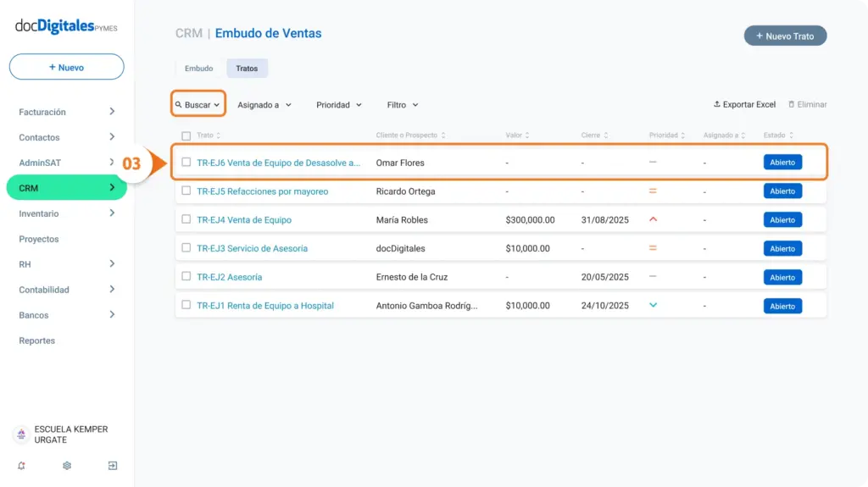Open the notifications bell icon
This screenshot has width=868, height=487.
[21, 466]
